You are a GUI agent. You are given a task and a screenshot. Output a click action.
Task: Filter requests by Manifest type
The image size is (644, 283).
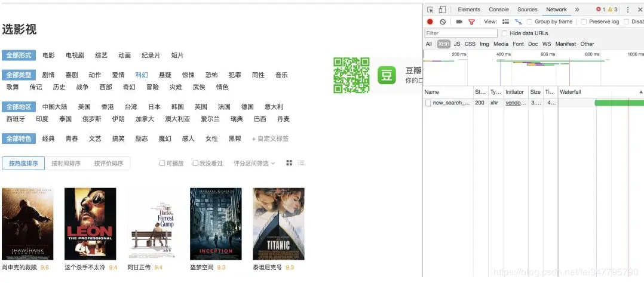566,44
